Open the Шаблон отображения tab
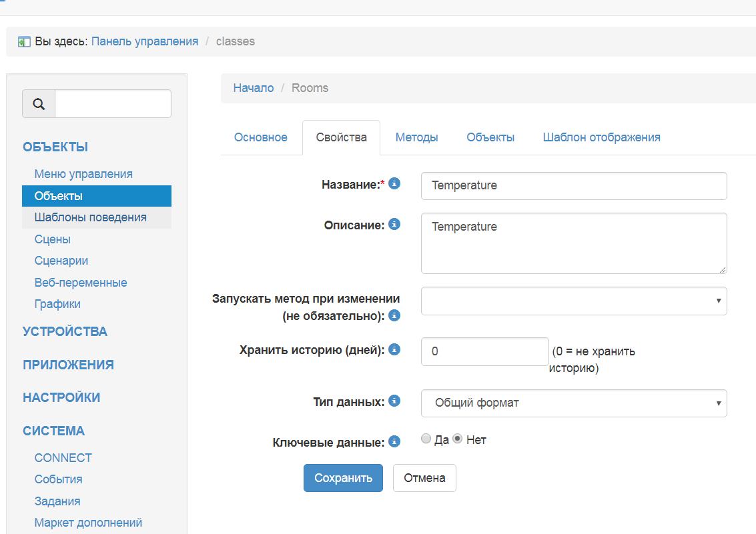Screen dimensions: 756x534 [x=601, y=137]
